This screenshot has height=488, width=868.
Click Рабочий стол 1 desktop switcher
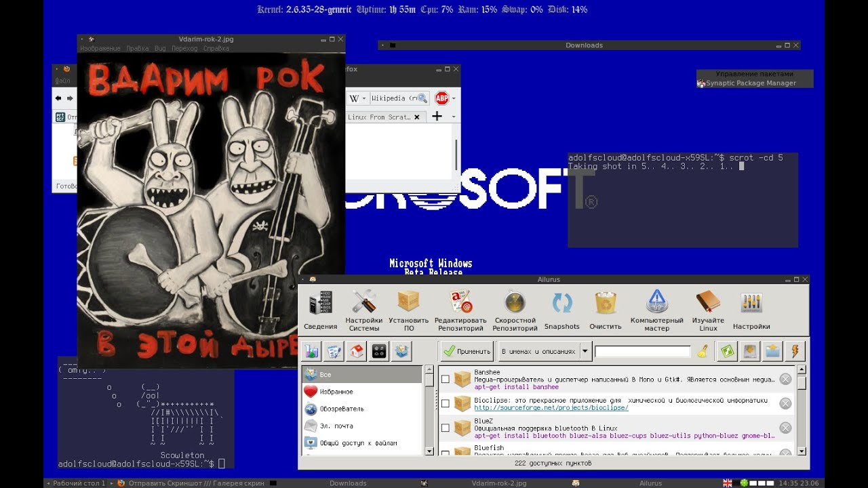pyautogui.click(x=79, y=483)
